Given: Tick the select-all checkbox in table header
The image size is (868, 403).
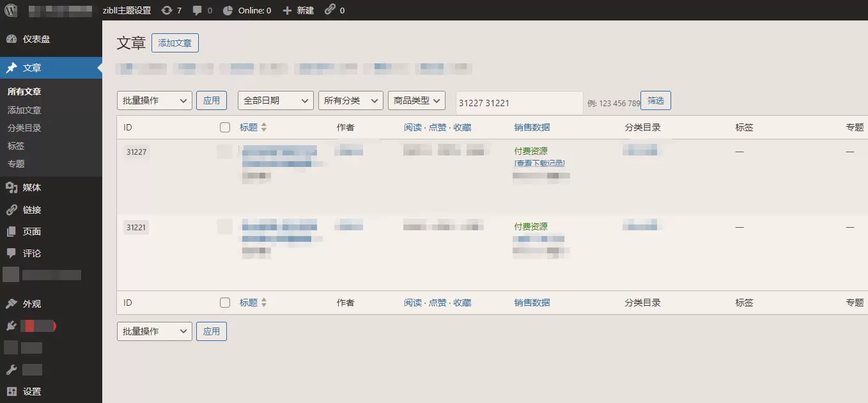Looking at the screenshot, I should click(225, 127).
